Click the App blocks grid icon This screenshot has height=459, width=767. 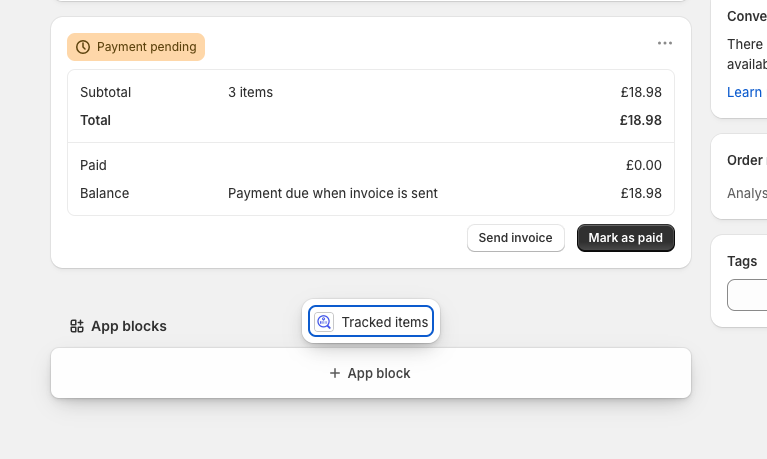tap(77, 326)
